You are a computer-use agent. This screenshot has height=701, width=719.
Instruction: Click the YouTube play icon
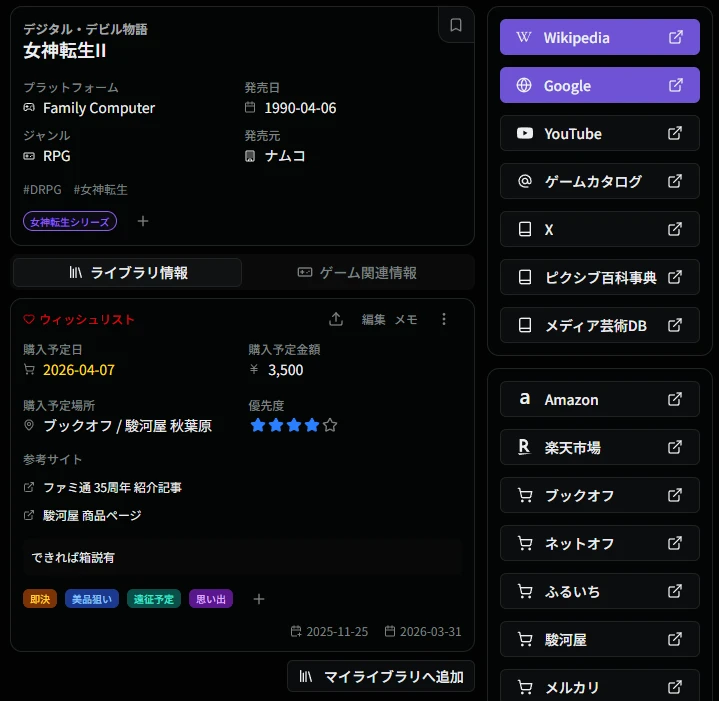tap(525, 133)
